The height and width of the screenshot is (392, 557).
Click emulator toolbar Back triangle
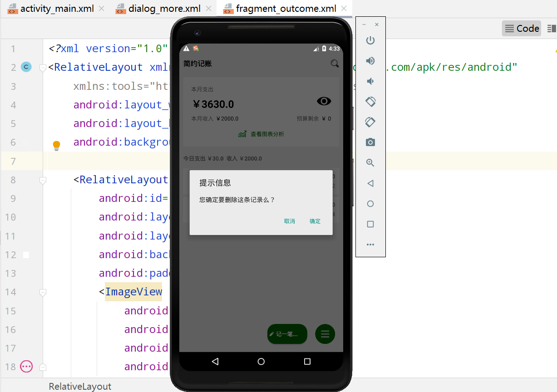pyautogui.click(x=370, y=183)
